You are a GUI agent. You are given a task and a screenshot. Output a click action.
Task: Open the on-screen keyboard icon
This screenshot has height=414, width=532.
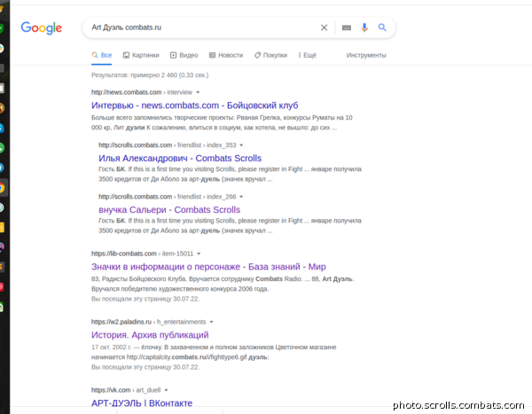pyautogui.click(x=347, y=27)
